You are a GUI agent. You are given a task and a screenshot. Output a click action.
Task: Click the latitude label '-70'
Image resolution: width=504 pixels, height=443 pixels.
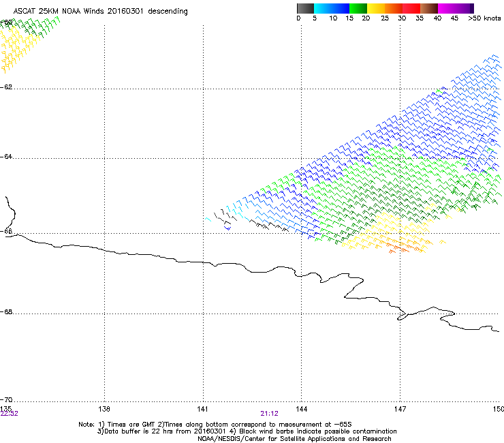coord(6,399)
